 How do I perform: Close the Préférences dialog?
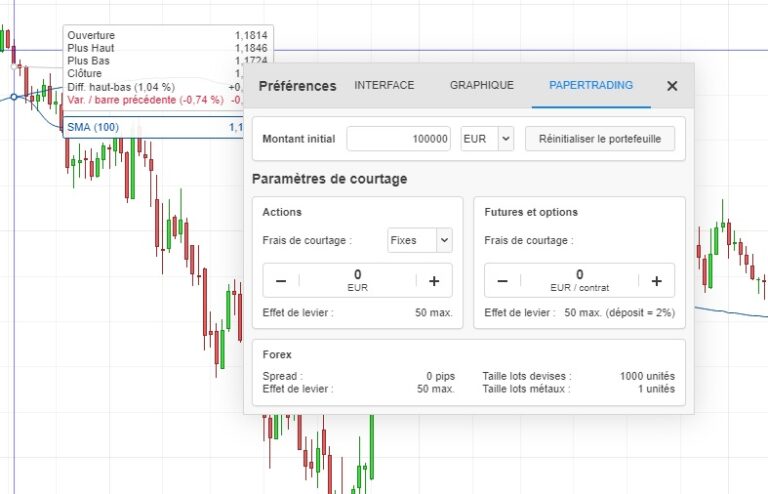(672, 86)
